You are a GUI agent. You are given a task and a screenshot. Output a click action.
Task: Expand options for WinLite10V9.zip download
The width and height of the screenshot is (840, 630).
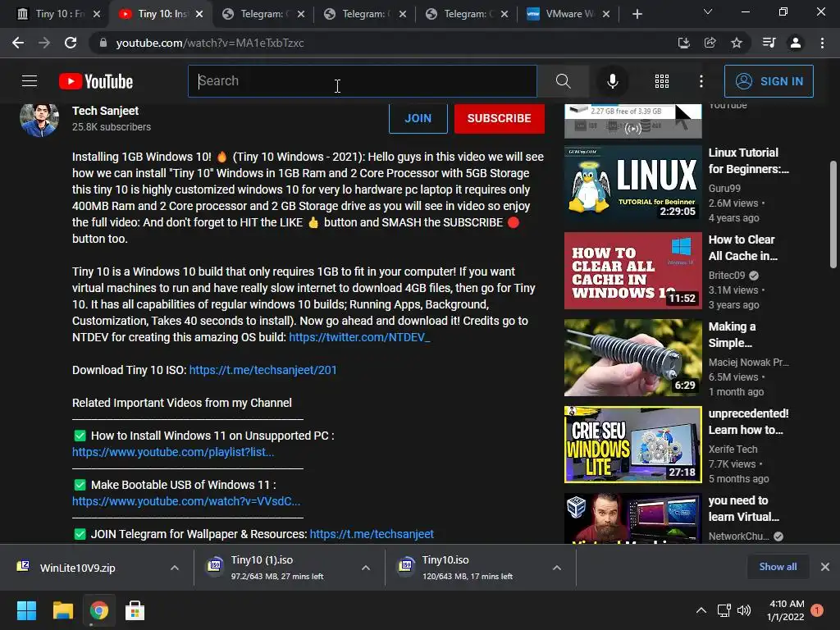click(x=174, y=568)
